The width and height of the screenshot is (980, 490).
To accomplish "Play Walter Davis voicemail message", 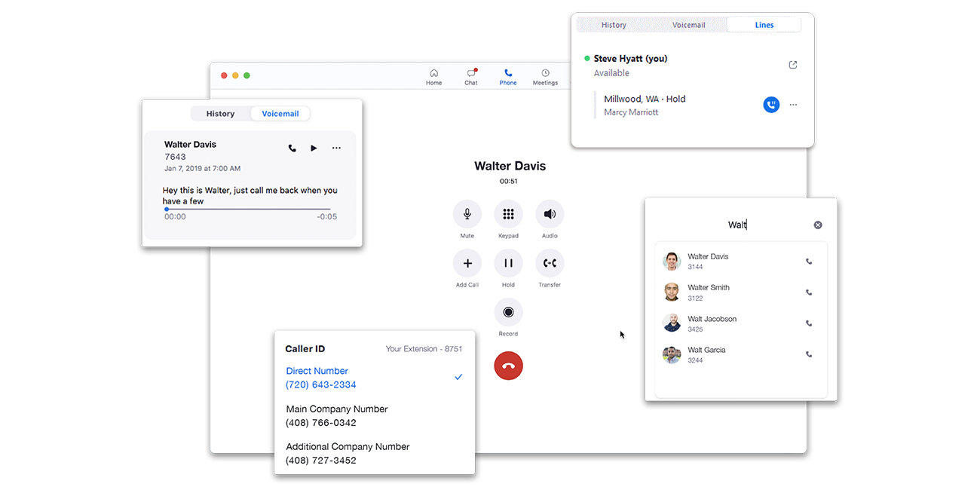I will (x=314, y=149).
